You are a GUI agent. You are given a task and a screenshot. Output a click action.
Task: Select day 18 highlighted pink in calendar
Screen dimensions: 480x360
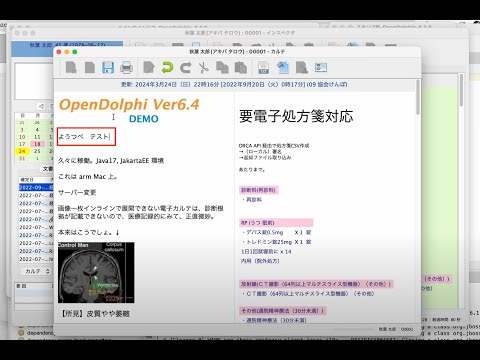click(37, 144)
